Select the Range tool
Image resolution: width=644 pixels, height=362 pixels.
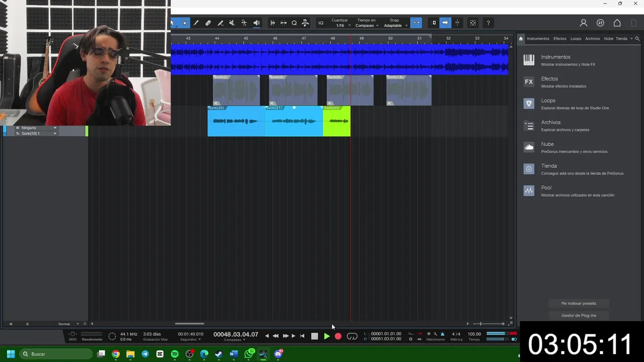pyautogui.click(x=185, y=23)
